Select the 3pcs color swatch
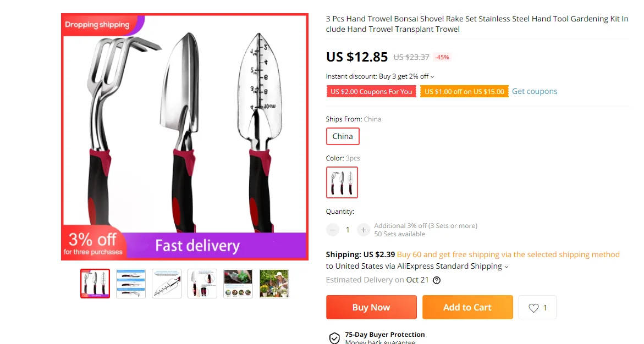644x344 pixels. coord(342,182)
